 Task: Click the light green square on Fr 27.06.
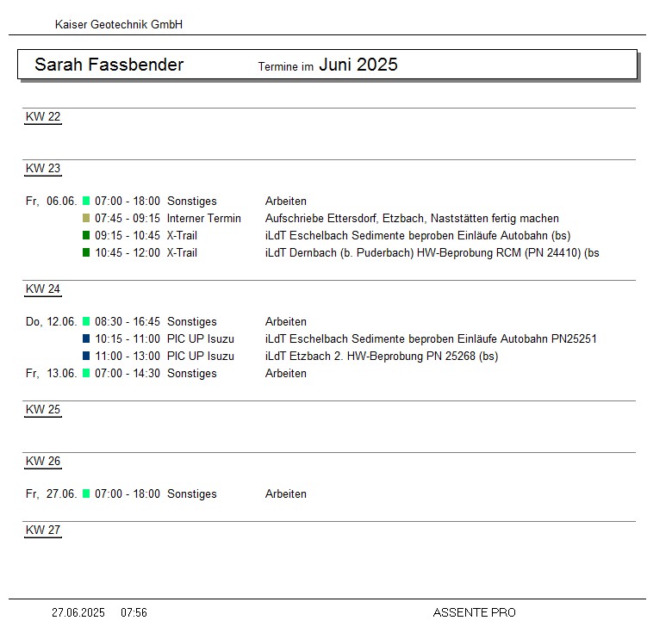click(86, 493)
